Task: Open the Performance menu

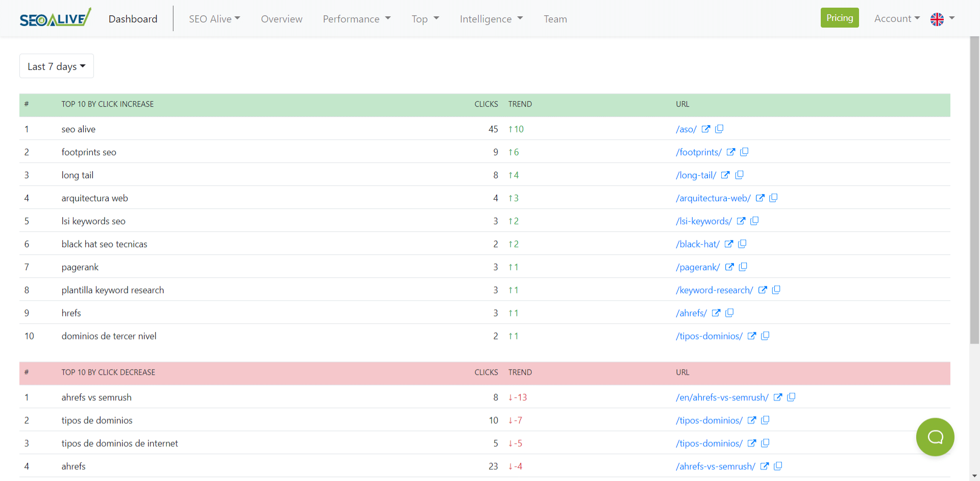Action: 356,19
